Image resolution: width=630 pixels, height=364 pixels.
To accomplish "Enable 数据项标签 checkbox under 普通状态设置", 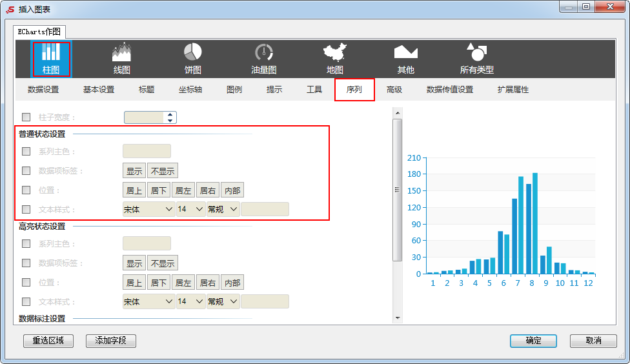I will point(26,171).
